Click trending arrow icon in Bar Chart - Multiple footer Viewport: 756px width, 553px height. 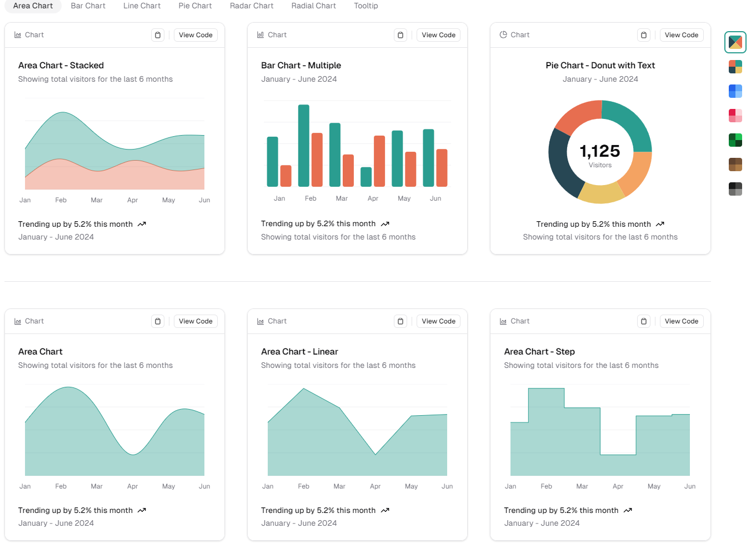[385, 224]
